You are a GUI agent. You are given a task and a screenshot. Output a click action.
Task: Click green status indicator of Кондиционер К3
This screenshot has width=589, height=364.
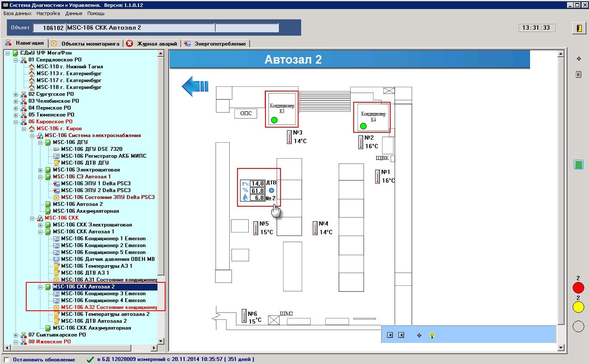coord(274,120)
